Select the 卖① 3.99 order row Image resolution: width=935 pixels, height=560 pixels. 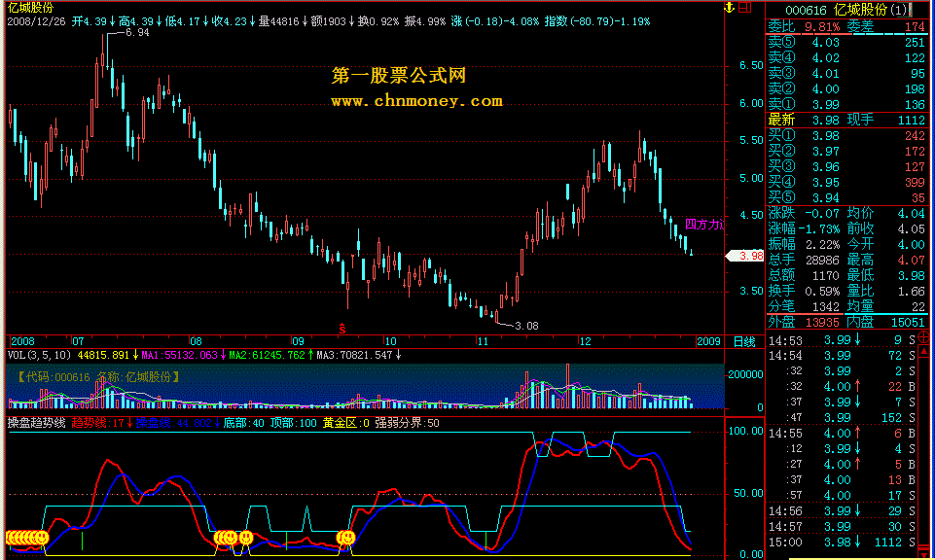click(x=846, y=104)
